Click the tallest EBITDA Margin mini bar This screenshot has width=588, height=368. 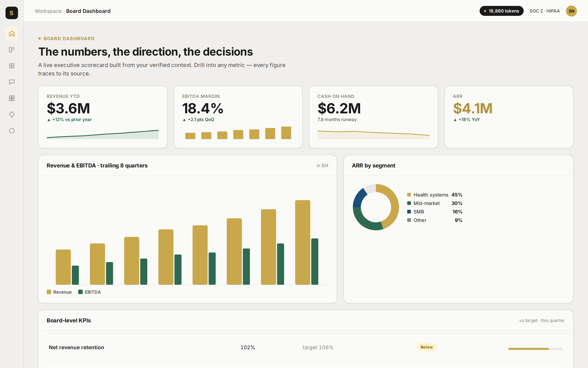click(x=286, y=133)
